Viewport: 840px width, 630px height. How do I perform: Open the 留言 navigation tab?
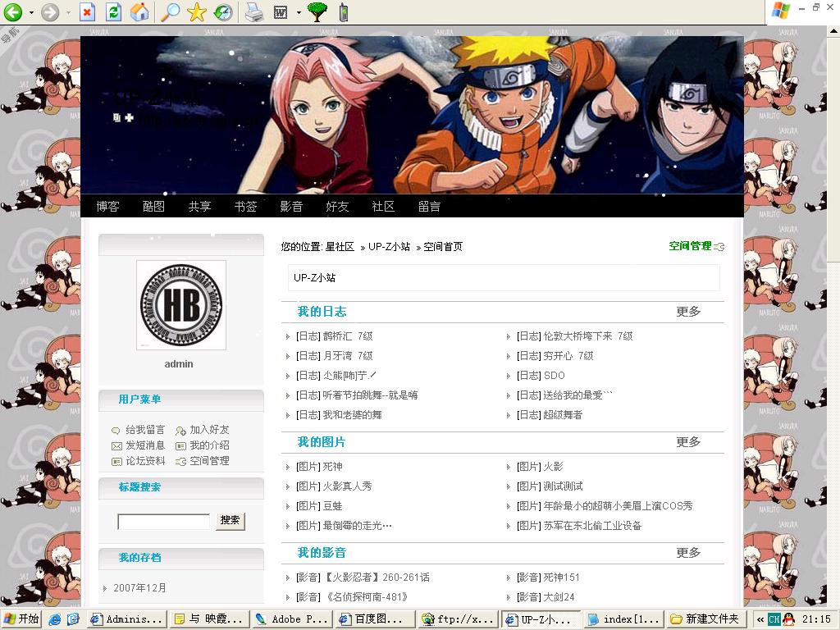pyautogui.click(x=430, y=206)
